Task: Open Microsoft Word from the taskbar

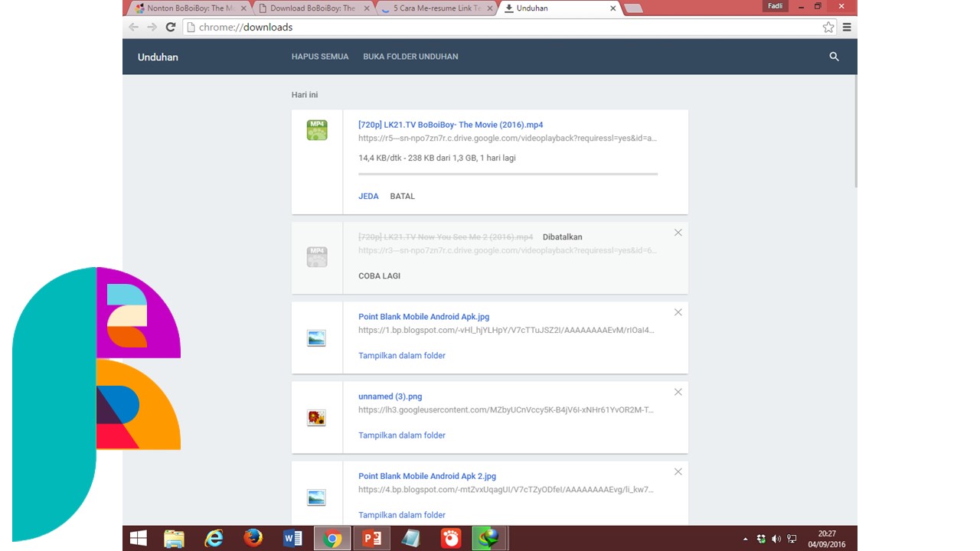Action: (292, 539)
